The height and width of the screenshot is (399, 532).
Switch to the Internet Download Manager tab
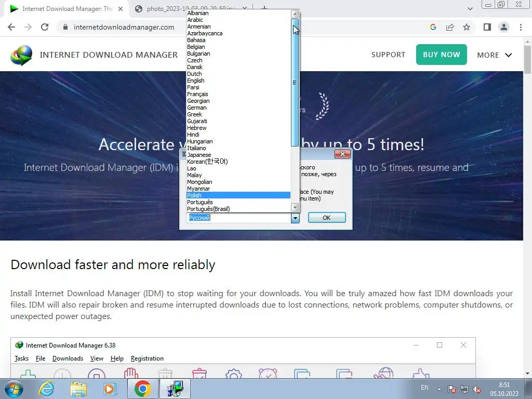67,9
